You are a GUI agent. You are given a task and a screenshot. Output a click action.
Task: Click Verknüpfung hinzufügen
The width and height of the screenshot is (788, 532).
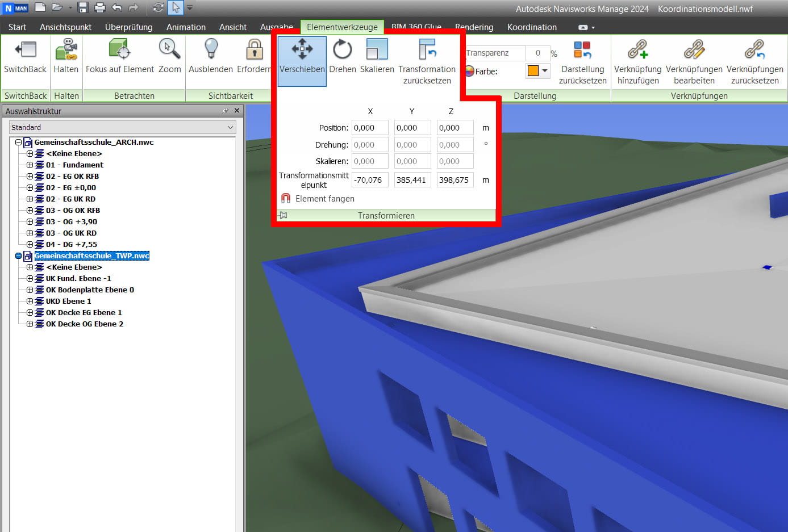(638, 62)
